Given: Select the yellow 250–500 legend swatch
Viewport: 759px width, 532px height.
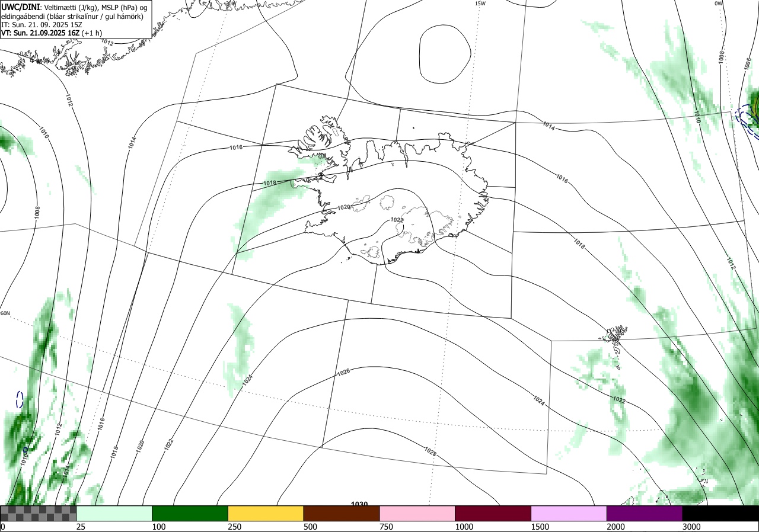Looking at the screenshot, I should click(266, 513).
